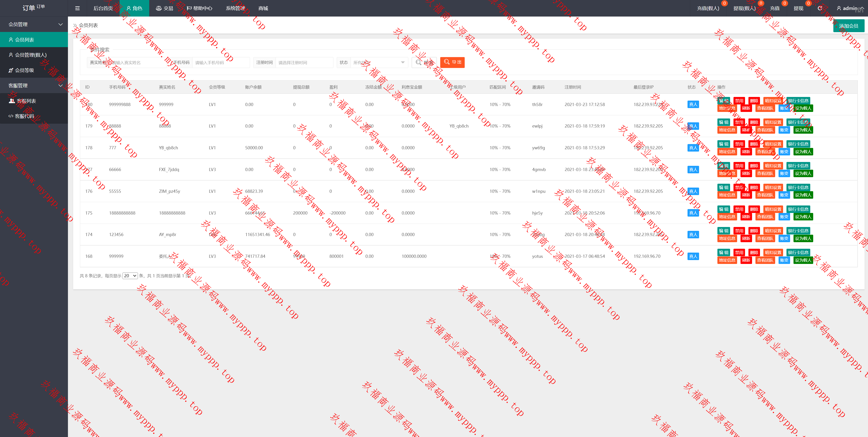Open 会员列表 in the sidebar

click(24, 40)
